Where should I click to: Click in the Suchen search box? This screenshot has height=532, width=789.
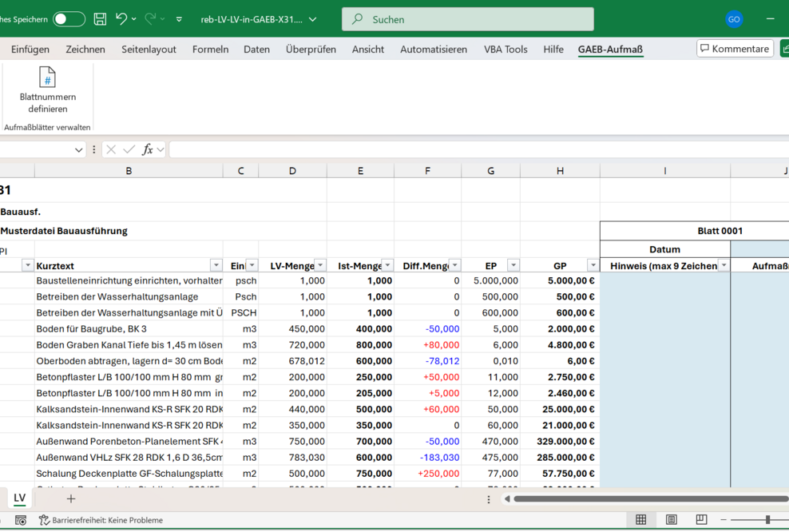(467, 19)
